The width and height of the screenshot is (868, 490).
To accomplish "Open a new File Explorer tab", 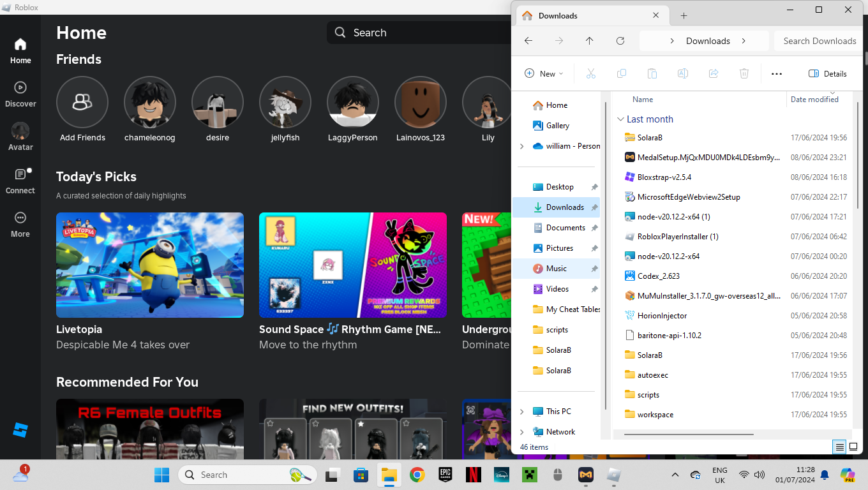I will 684,15.
